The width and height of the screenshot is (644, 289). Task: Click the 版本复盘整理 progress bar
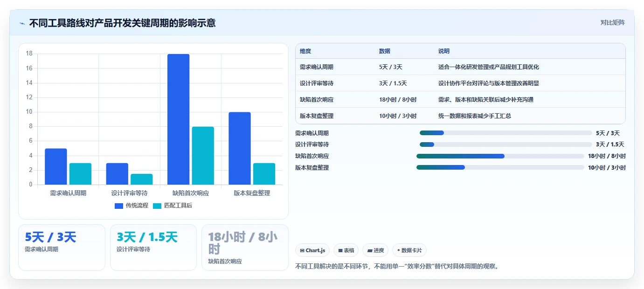pos(500,167)
